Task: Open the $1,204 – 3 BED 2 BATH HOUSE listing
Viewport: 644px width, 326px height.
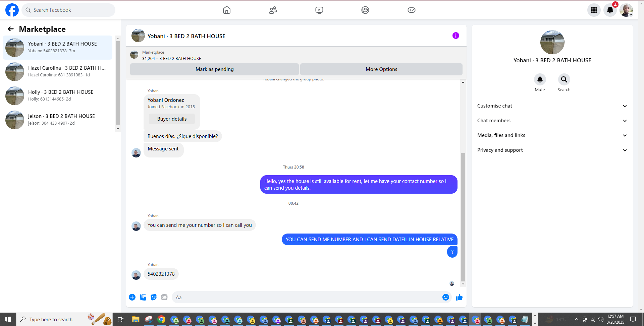Action: 172,58
